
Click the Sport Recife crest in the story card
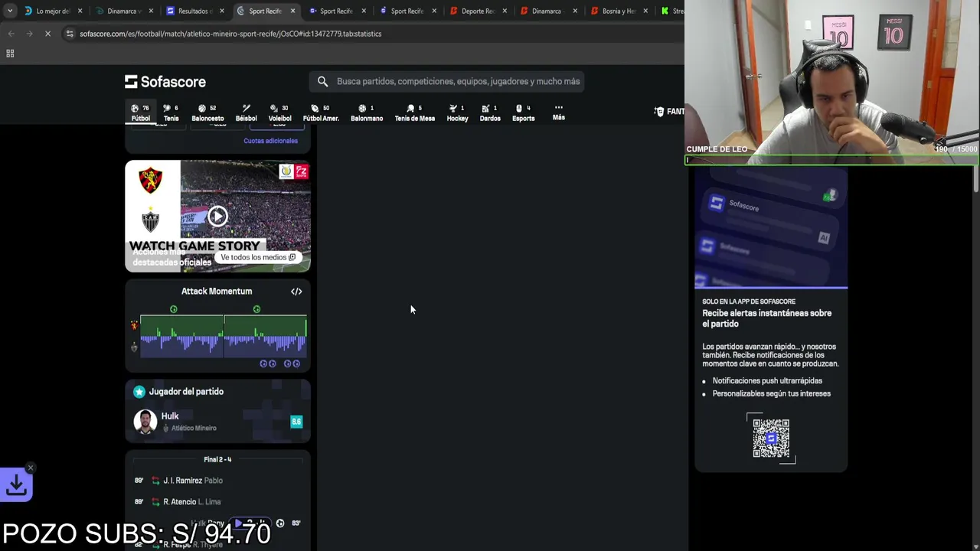[x=151, y=181]
